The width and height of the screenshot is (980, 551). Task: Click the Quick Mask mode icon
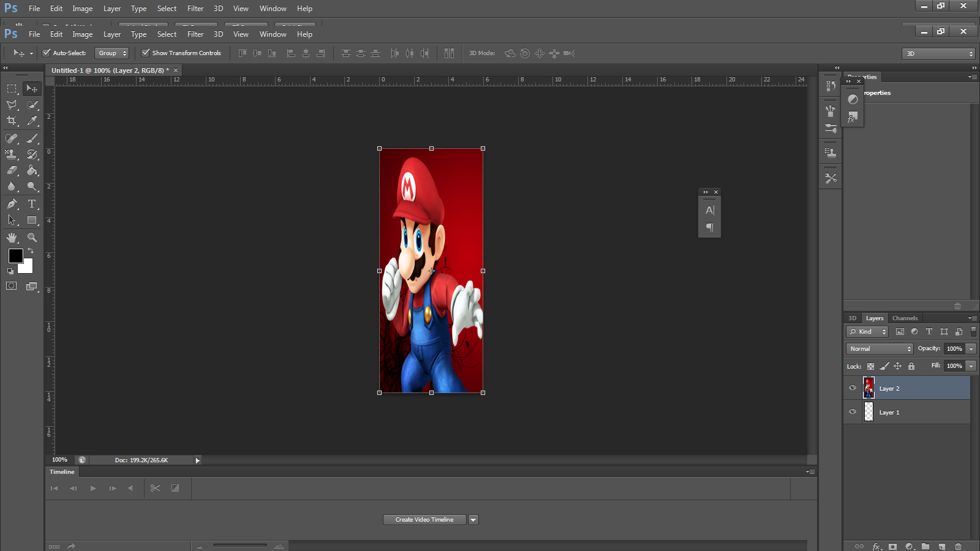[12, 286]
